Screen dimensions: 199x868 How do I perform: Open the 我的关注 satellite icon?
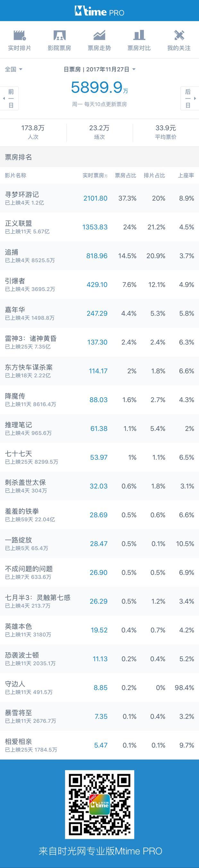pyautogui.click(x=179, y=35)
